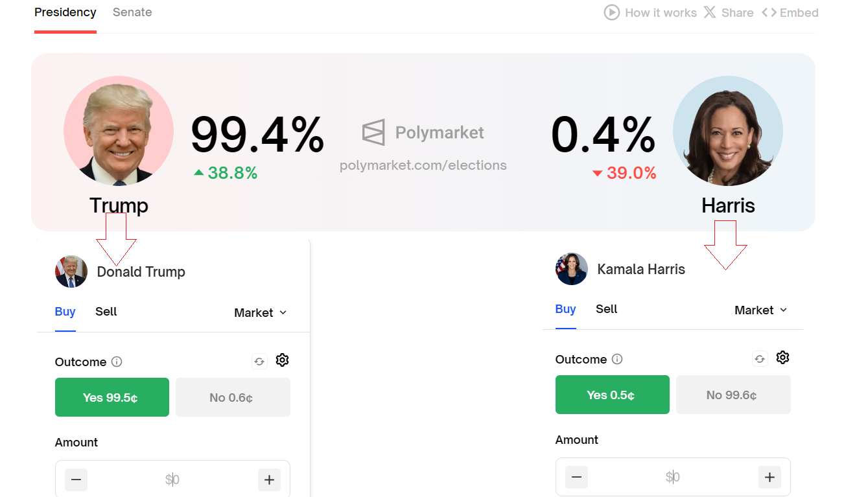Click Amount label in Donald Trump panel
868x497 pixels.
click(x=76, y=443)
